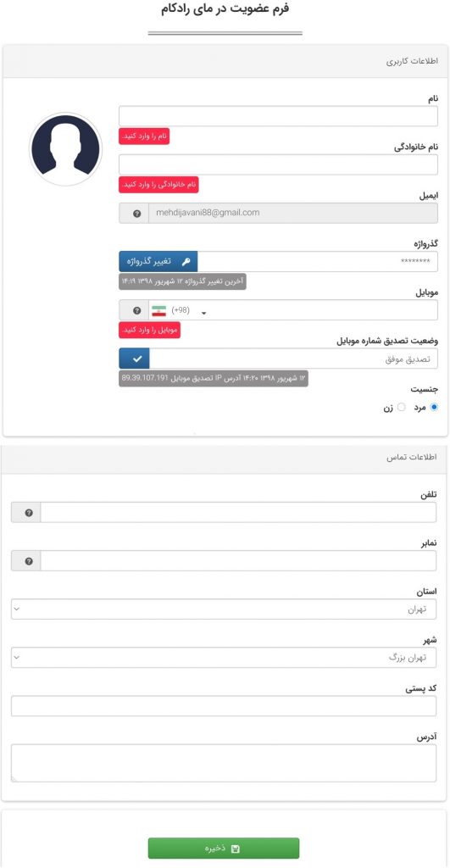
Task: Click the help icon beside email field
Action: click(137, 213)
